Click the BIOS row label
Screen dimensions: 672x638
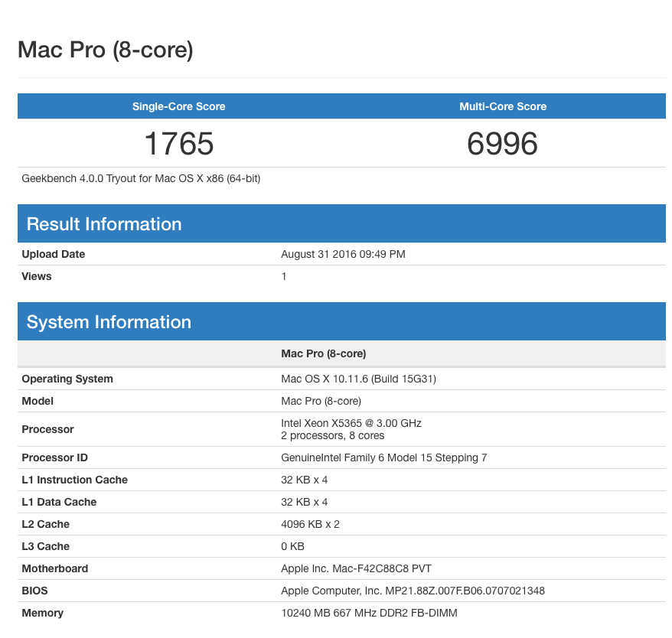coord(34,591)
